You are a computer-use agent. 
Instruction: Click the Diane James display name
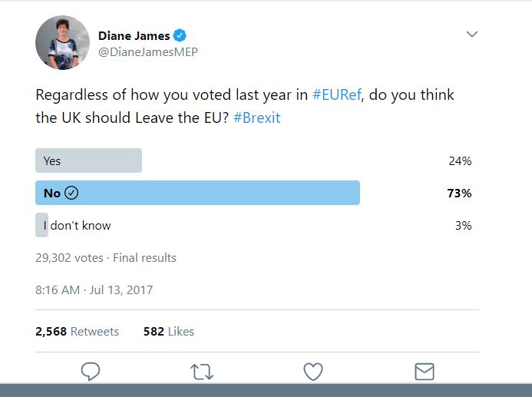(x=134, y=35)
